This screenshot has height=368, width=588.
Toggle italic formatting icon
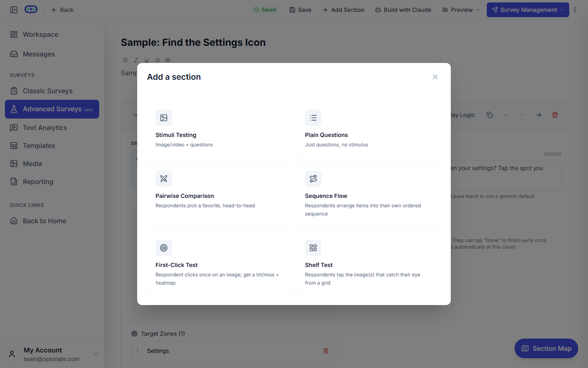coord(136,60)
